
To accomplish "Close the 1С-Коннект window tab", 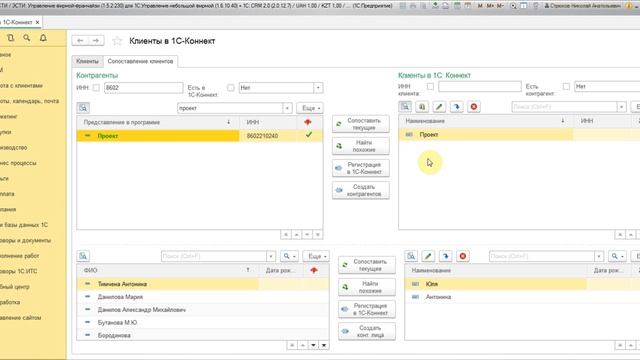I will pyautogui.click(x=38, y=22).
